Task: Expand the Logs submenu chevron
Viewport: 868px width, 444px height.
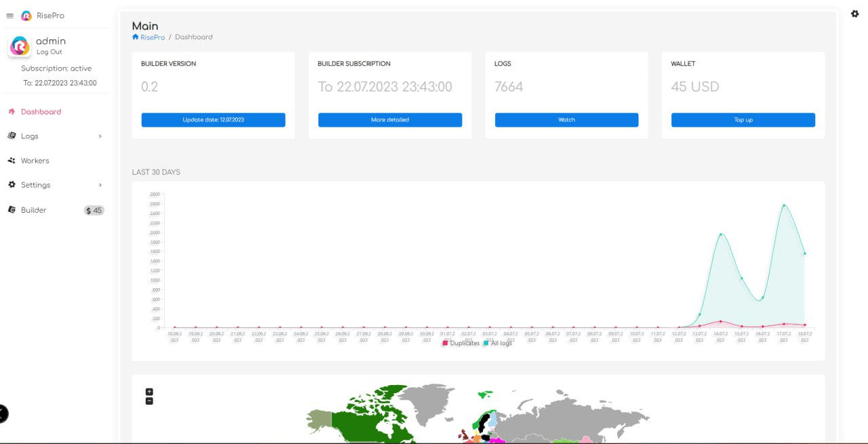Action: [x=100, y=136]
